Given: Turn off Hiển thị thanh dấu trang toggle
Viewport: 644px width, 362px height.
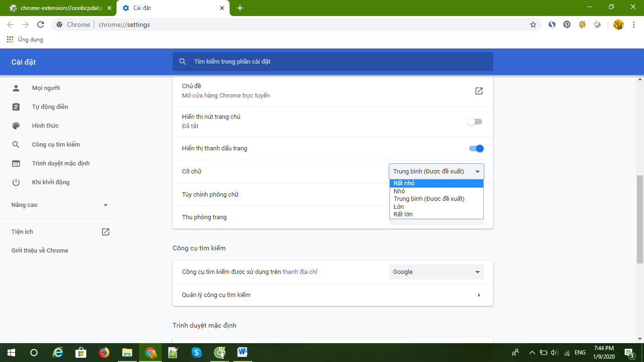Looking at the screenshot, I should pos(476,148).
